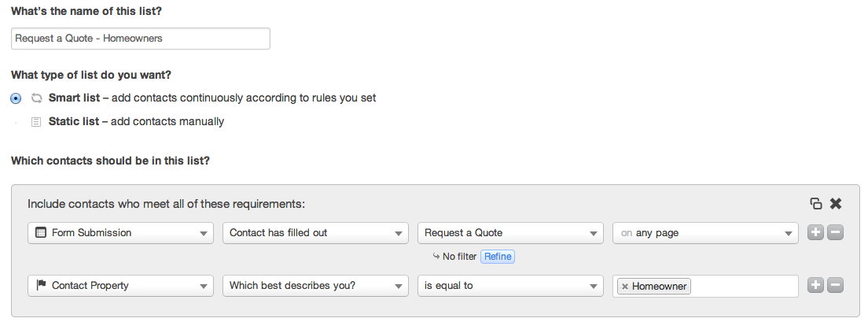Image resolution: width=868 pixels, height=322 pixels.
Task: Select the Smart list radio button
Action: (x=17, y=98)
